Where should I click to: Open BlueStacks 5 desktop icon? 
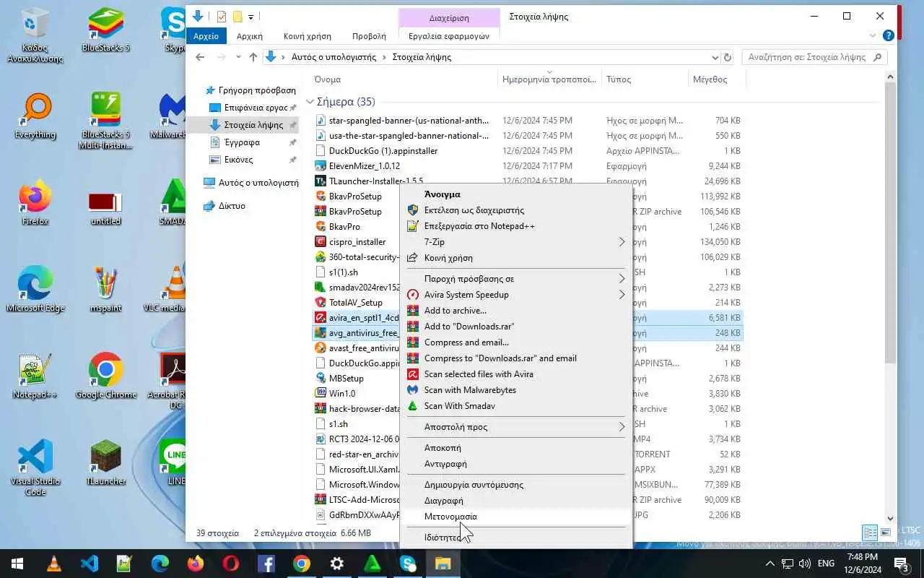[x=106, y=30]
